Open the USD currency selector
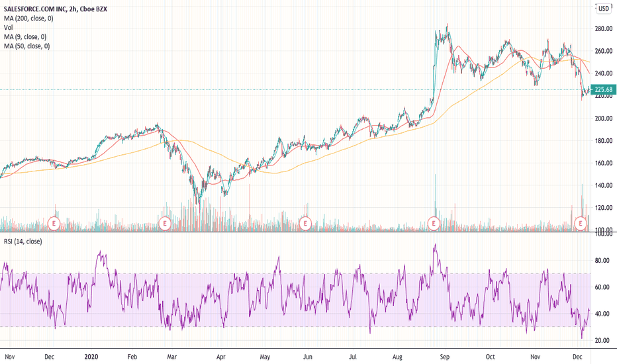This screenshot has width=617, height=364. pyautogui.click(x=603, y=8)
